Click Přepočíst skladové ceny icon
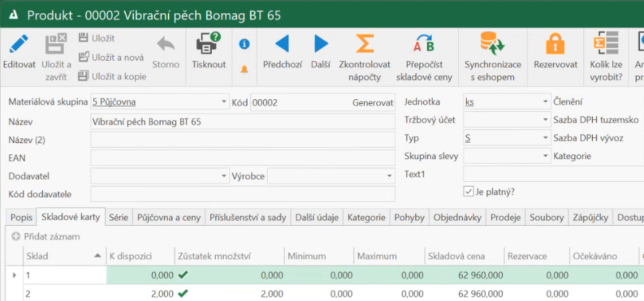 (424, 43)
